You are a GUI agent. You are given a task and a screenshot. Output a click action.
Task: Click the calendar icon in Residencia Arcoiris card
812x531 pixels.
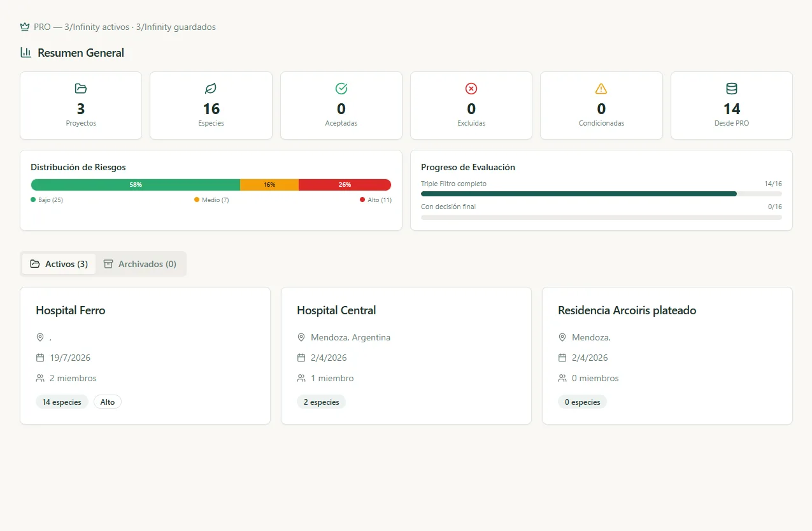(x=562, y=358)
